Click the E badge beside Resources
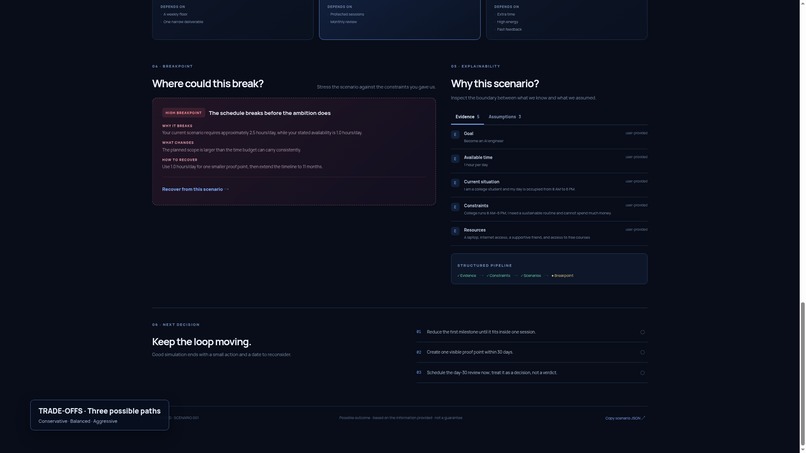The width and height of the screenshot is (806, 453). [455, 231]
